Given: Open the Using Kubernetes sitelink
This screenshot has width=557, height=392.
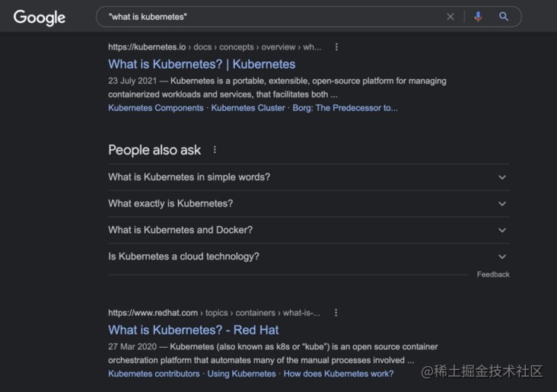Looking at the screenshot, I should pos(241,374).
